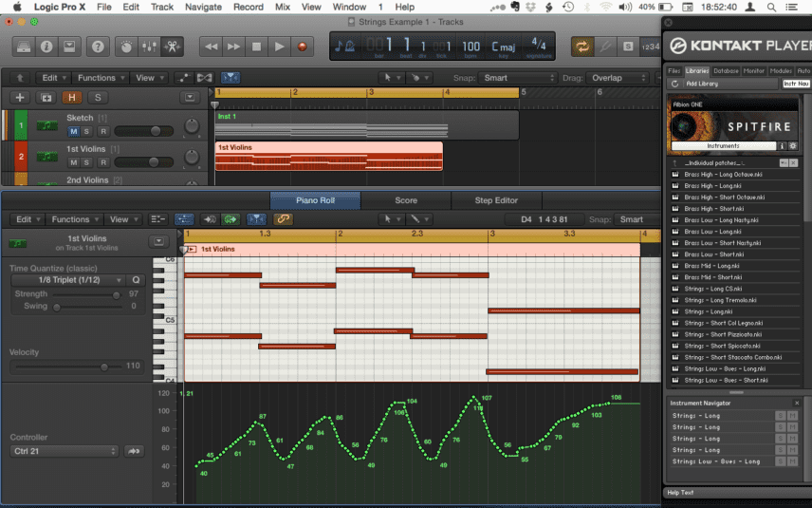The height and width of the screenshot is (508, 812).
Task: Open the Track menu
Action: pos(162,7)
